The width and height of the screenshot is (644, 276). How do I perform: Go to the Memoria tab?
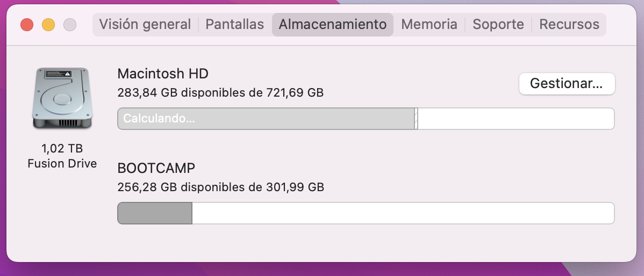429,25
